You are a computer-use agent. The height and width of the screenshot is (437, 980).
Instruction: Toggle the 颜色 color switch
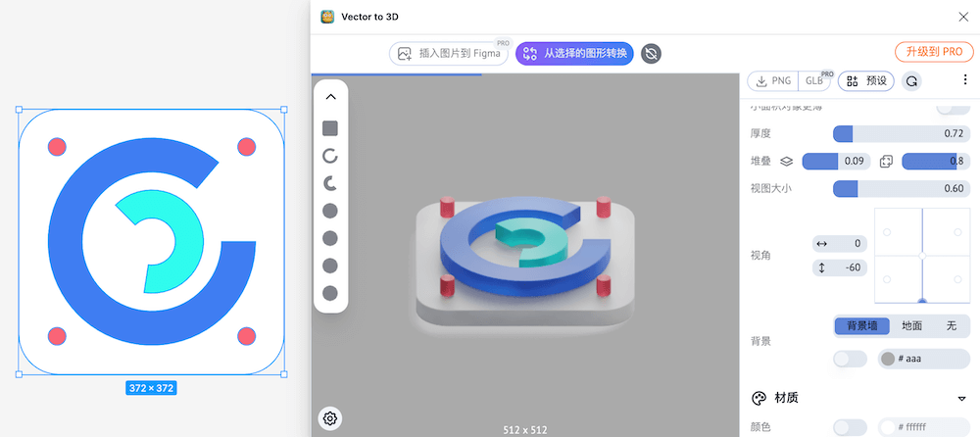(850, 427)
